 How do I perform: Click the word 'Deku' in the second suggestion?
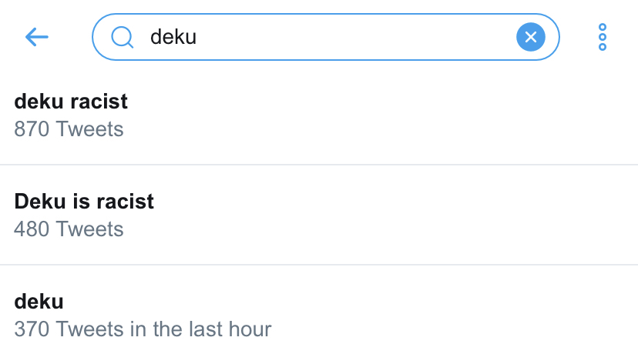pos(40,201)
